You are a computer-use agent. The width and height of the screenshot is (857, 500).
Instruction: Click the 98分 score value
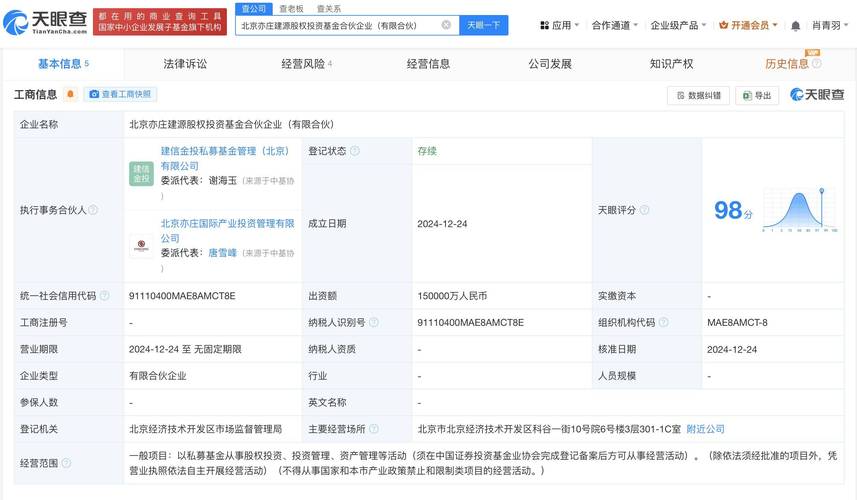coord(733,210)
